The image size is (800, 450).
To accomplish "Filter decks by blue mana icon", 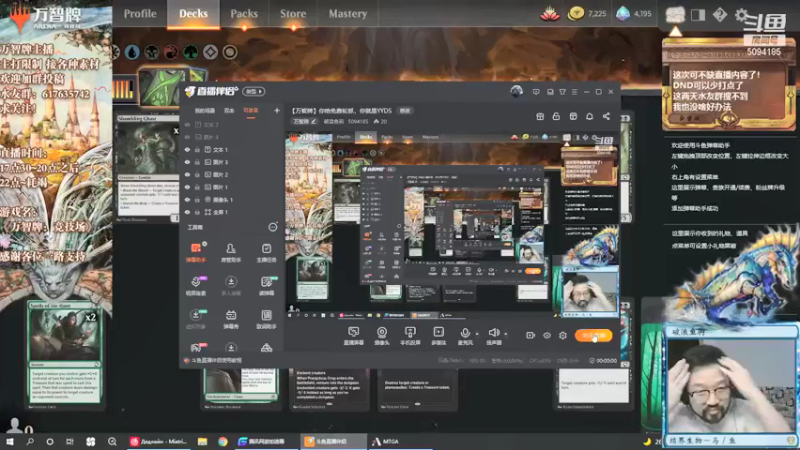I will point(132,52).
